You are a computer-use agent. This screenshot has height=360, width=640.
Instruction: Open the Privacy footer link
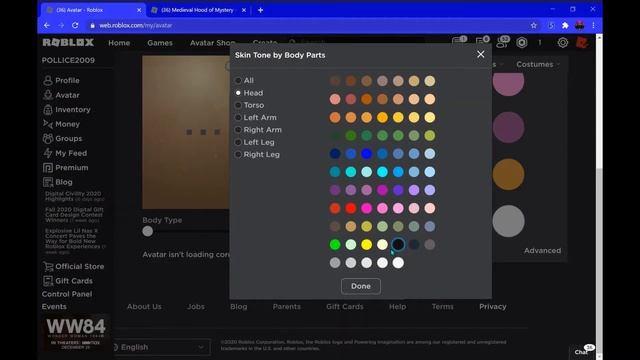tap(493, 307)
